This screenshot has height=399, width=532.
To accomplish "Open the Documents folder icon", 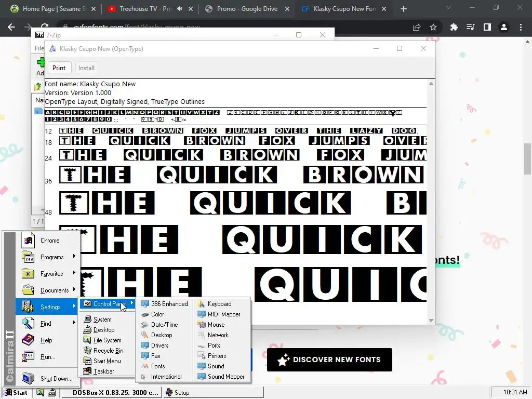I will coord(28,290).
